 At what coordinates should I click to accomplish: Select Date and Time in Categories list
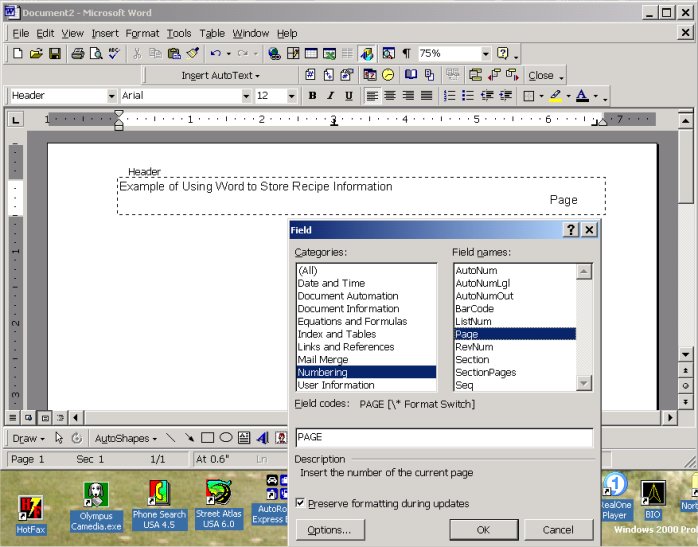click(x=331, y=283)
